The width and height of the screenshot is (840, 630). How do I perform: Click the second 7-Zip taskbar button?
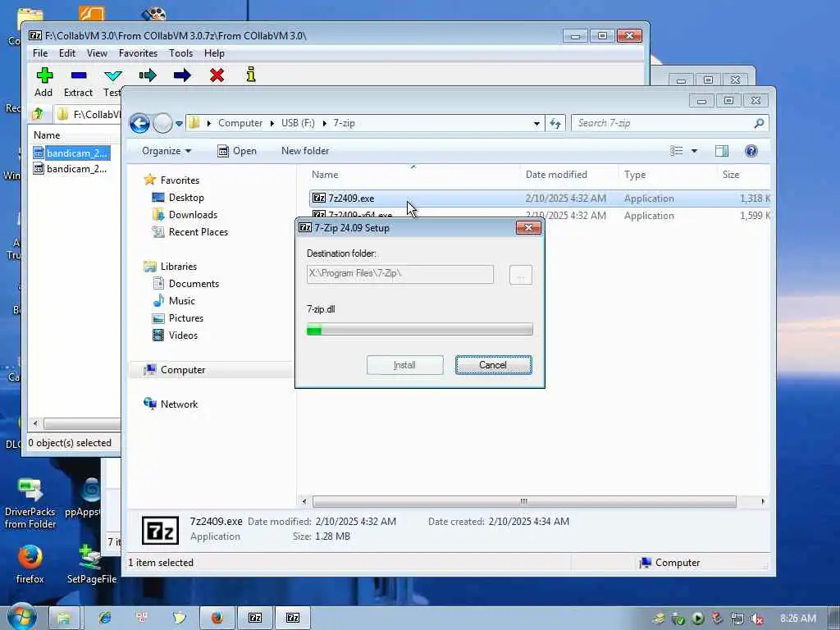click(x=293, y=618)
